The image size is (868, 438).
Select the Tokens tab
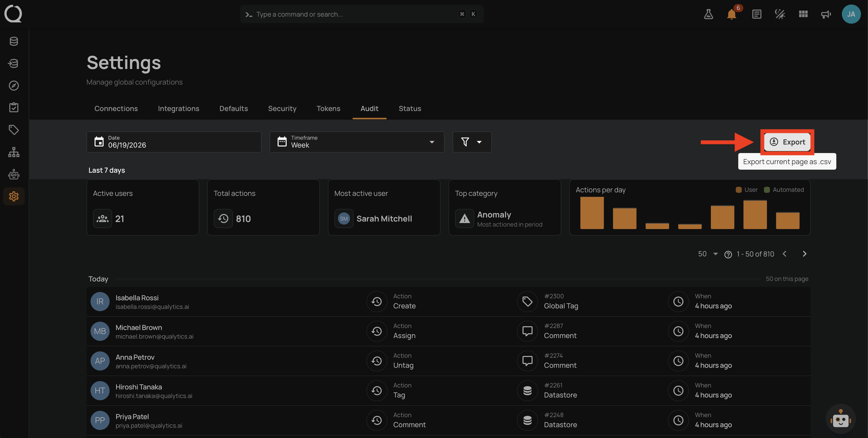328,108
